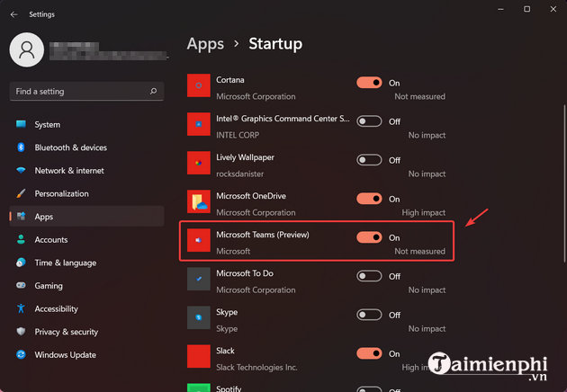This screenshot has width=567, height=392.
Task: Disable Microsoft Teams (Preview) startup toggle
Action: (x=369, y=237)
